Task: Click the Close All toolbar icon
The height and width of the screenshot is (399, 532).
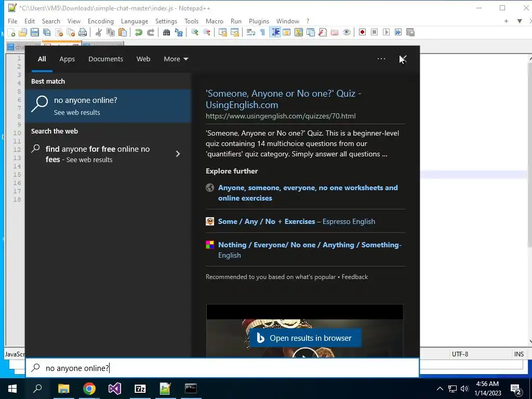Action: (x=71, y=32)
